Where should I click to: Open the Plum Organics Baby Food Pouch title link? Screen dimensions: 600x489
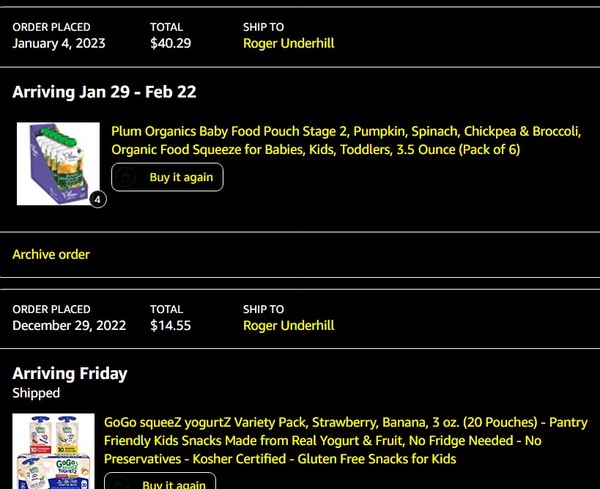click(345, 140)
